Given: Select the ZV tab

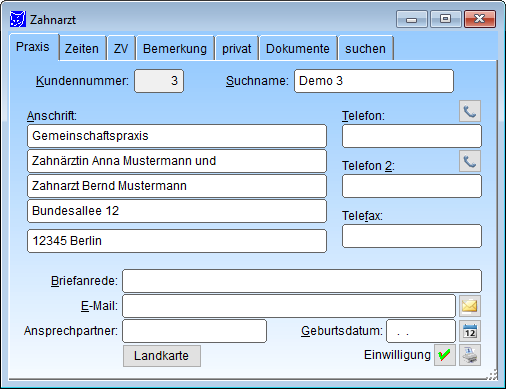Looking at the screenshot, I should click(121, 49).
